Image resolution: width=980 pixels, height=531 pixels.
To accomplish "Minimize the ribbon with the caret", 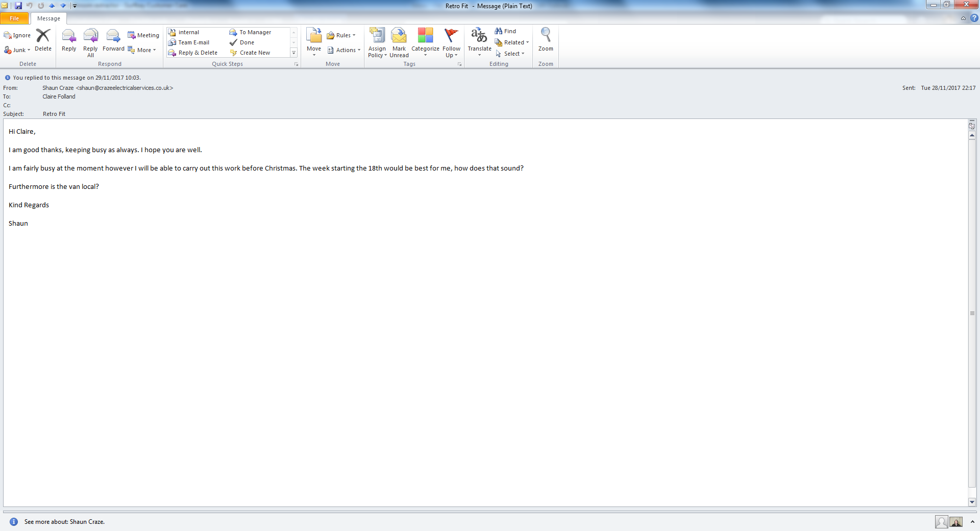I will point(963,18).
